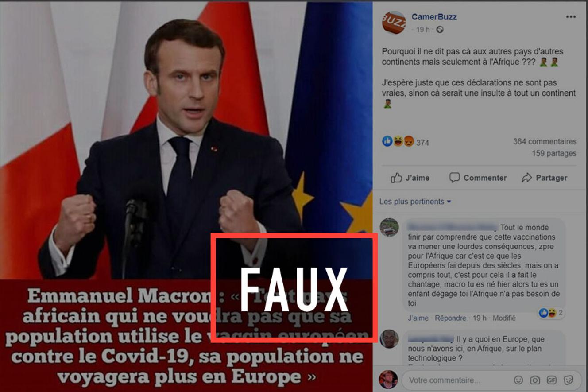View the 364 commentaires link
The height and width of the screenshot is (392, 588).
545,142
